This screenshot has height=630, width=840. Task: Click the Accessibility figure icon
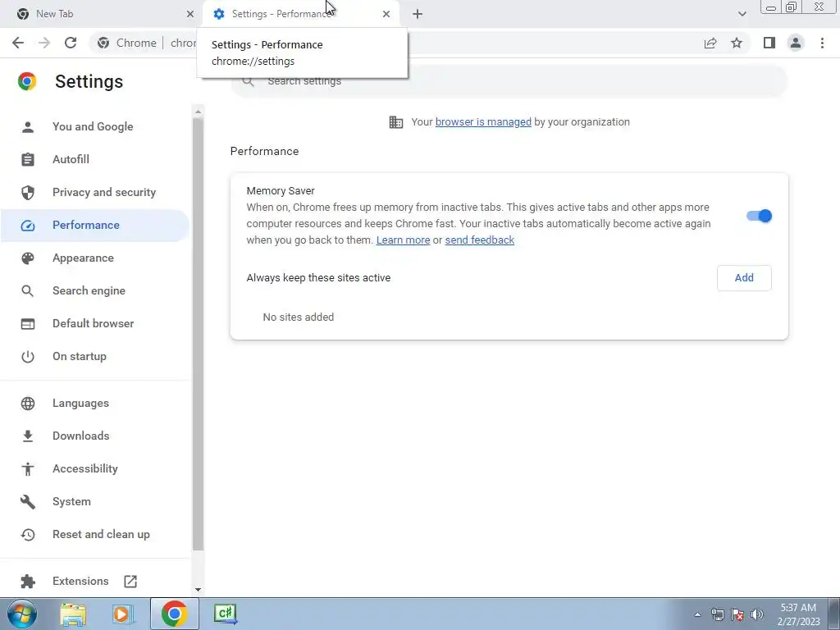[28, 469]
